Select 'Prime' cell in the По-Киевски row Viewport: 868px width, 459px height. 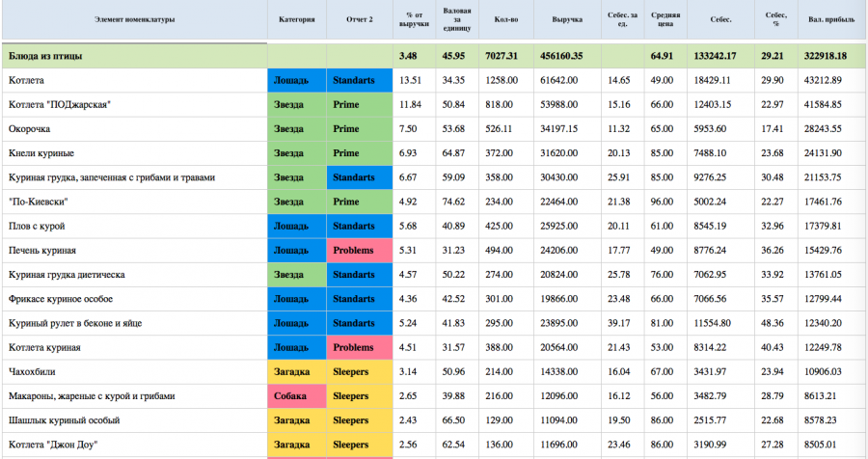[x=360, y=202]
